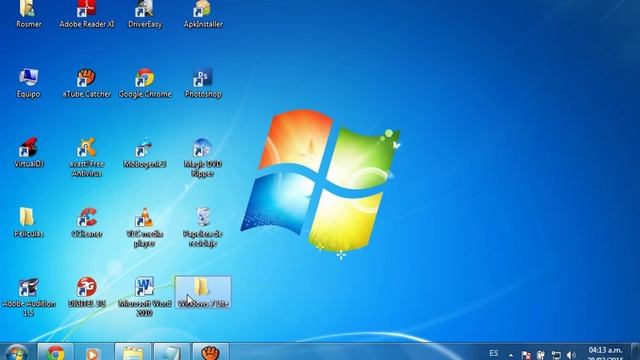Select Google Chrome desktop shortcut
Screen dimensions: 640x360
pos(144,83)
